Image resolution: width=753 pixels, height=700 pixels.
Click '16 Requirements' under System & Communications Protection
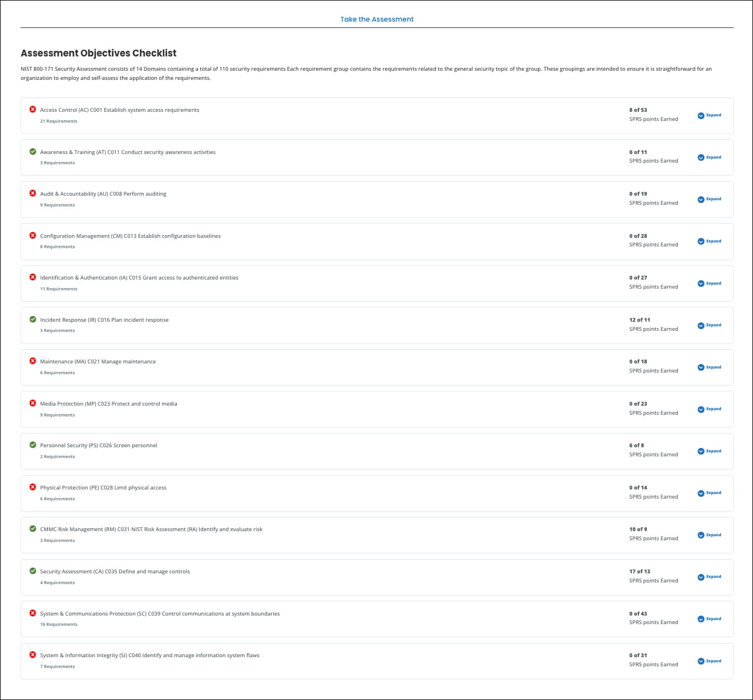pyautogui.click(x=59, y=625)
